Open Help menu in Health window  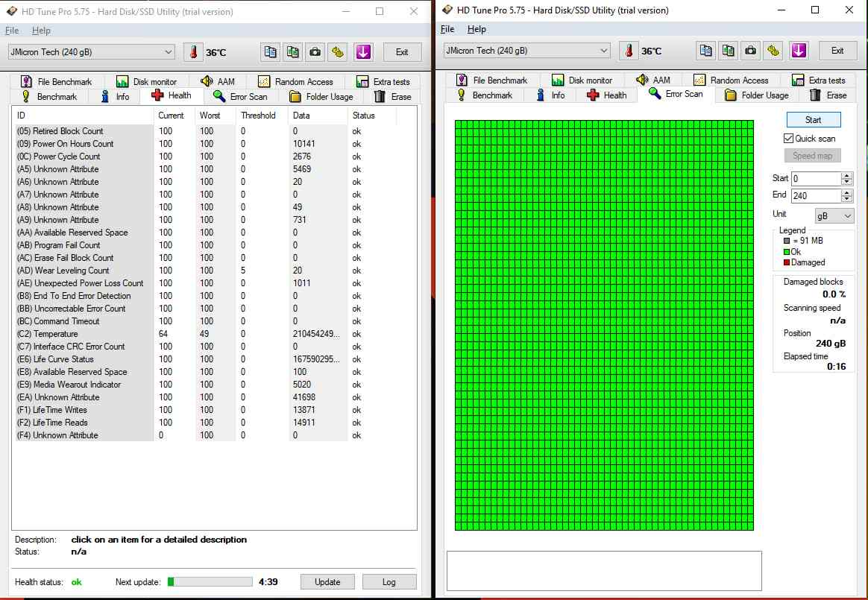(x=41, y=31)
